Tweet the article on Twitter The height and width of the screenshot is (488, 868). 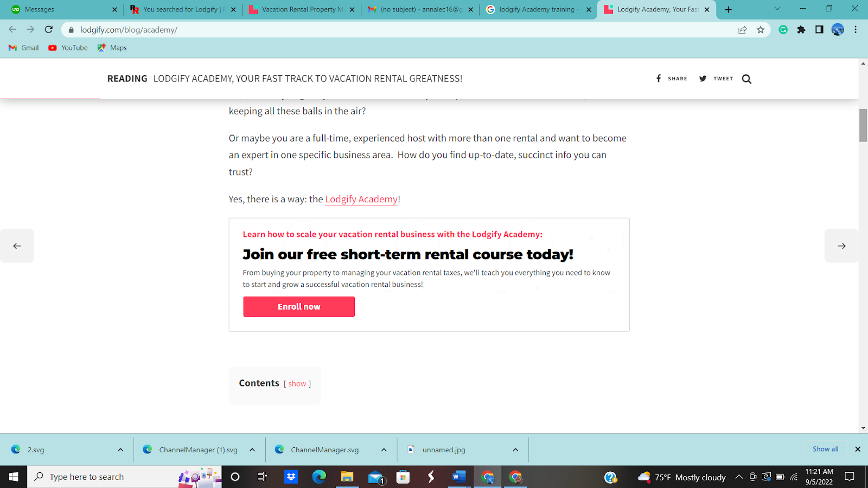[x=716, y=79]
